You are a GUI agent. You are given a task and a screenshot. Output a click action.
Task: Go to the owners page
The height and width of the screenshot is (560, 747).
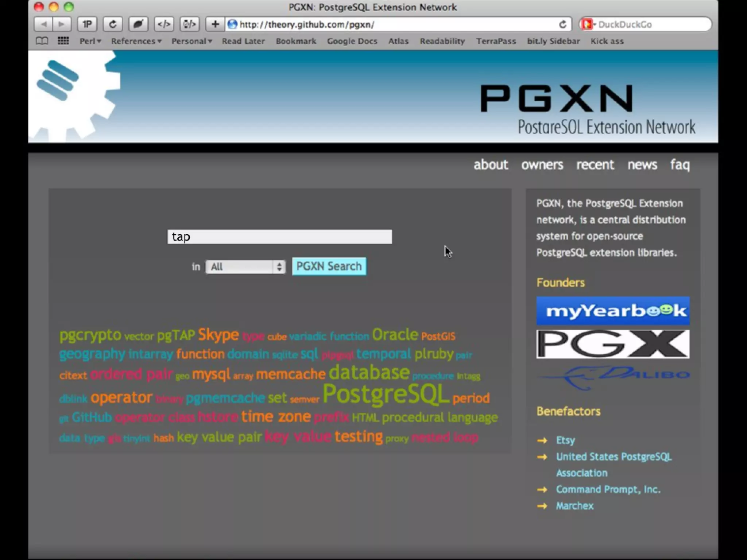542,165
